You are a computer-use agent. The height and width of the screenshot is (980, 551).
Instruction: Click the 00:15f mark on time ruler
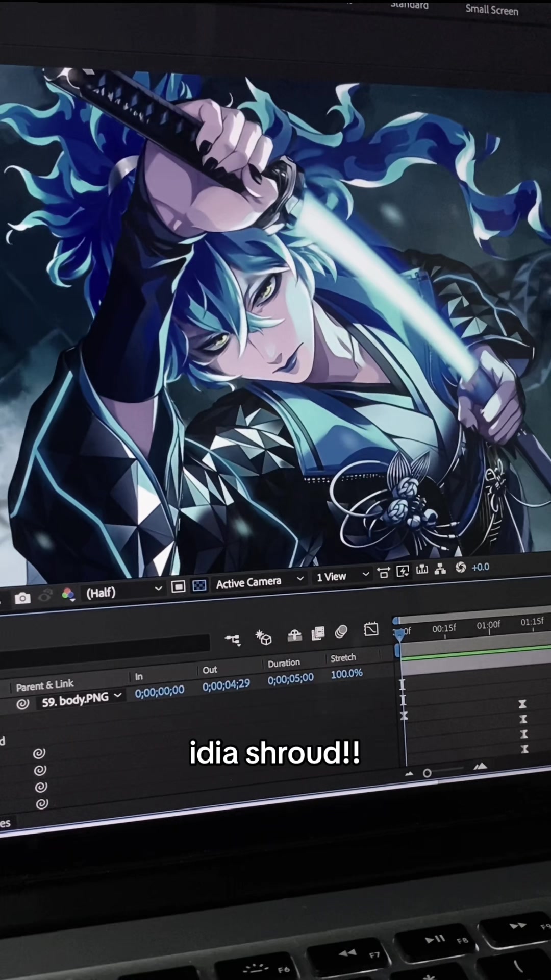[444, 628]
